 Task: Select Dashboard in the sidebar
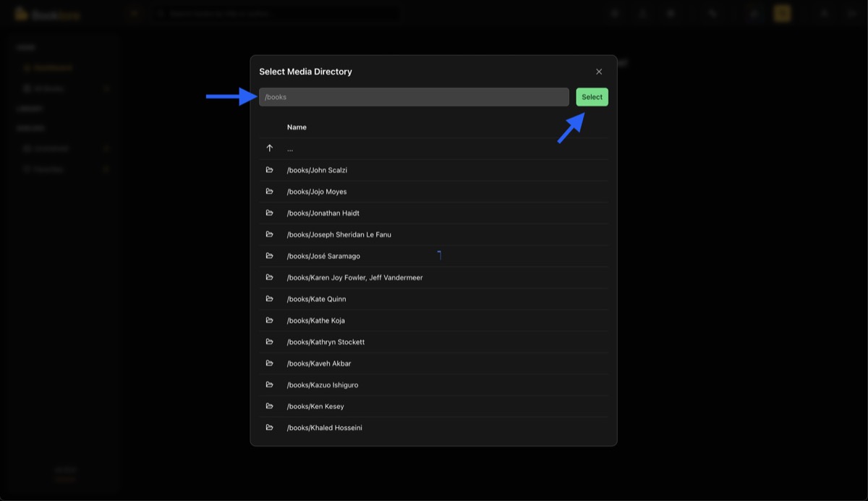52,67
